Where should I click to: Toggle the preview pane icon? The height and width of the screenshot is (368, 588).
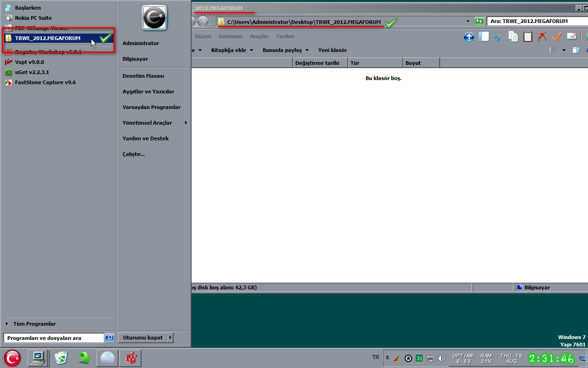tap(576, 50)
